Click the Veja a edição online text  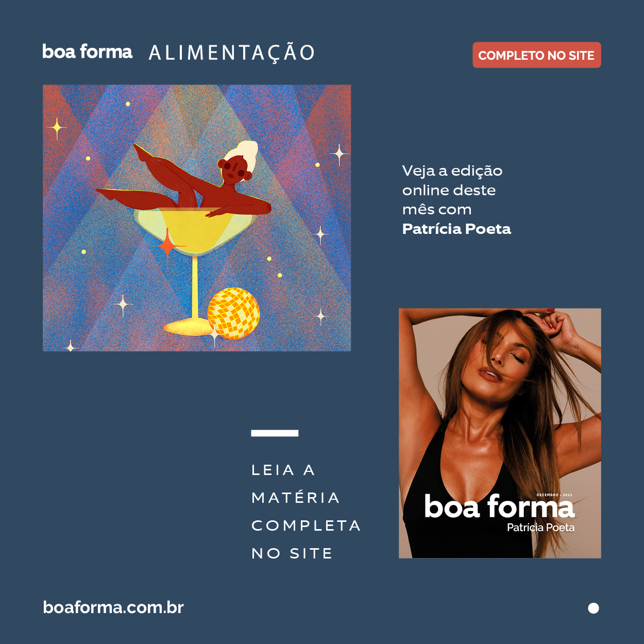coord(452,190)
